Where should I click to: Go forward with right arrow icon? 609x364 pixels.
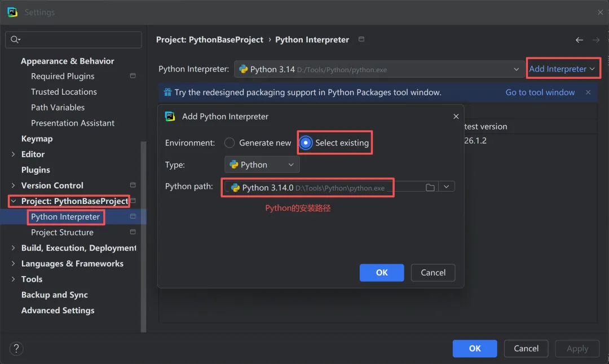pyautogui.click(x=596, y=40)
